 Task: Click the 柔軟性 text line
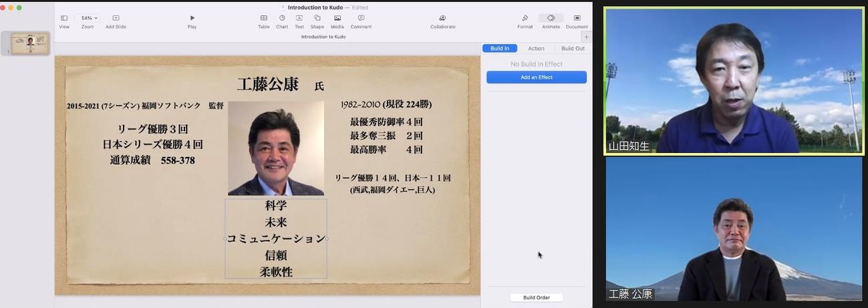click(276, 272)
